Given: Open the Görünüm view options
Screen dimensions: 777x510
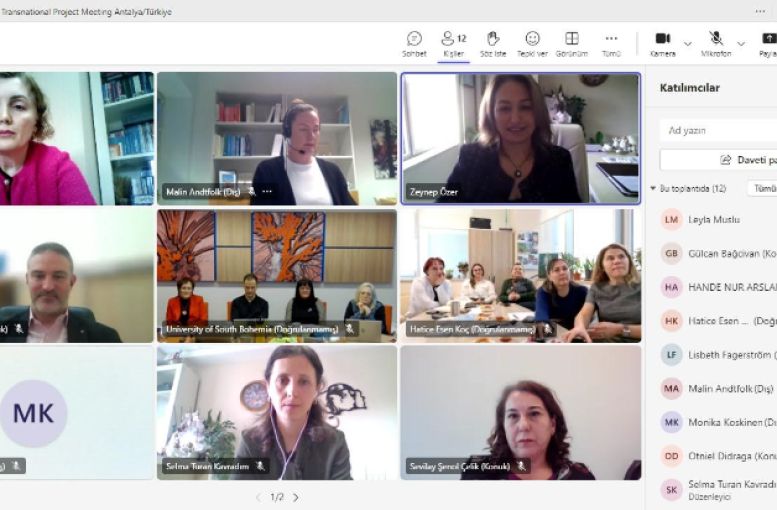Looking at the screenshot, I should (x=571, y=45).
